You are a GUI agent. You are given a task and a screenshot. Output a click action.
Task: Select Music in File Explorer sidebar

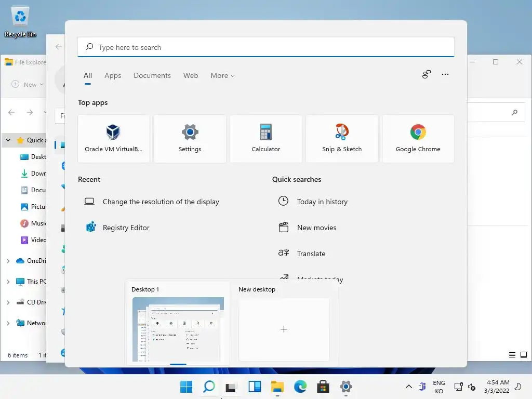(33, 223)
